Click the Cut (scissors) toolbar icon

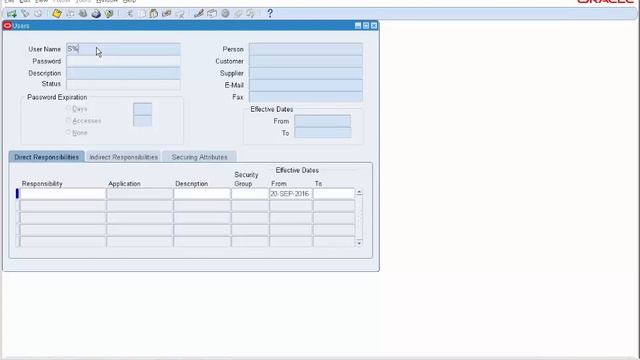[x=129, y=13]
